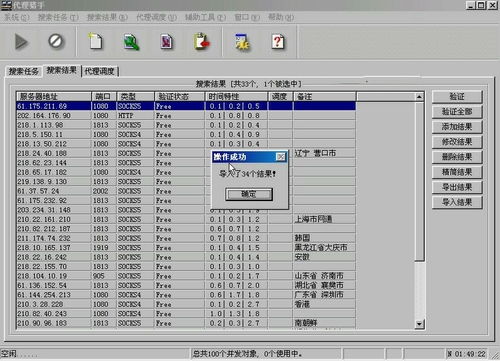Click the results list scroll-down arrow

(419, 324)
